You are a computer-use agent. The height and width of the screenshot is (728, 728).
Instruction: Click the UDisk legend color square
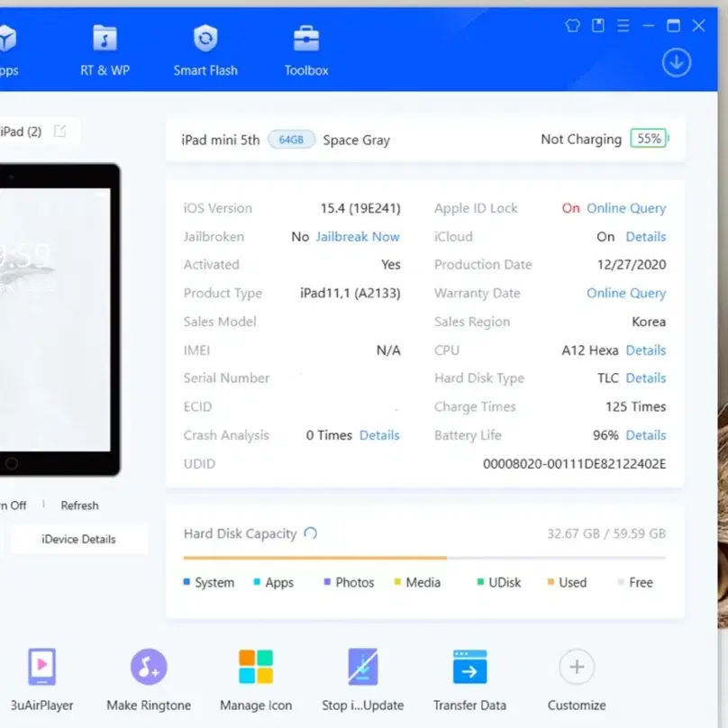click(480, 582)
